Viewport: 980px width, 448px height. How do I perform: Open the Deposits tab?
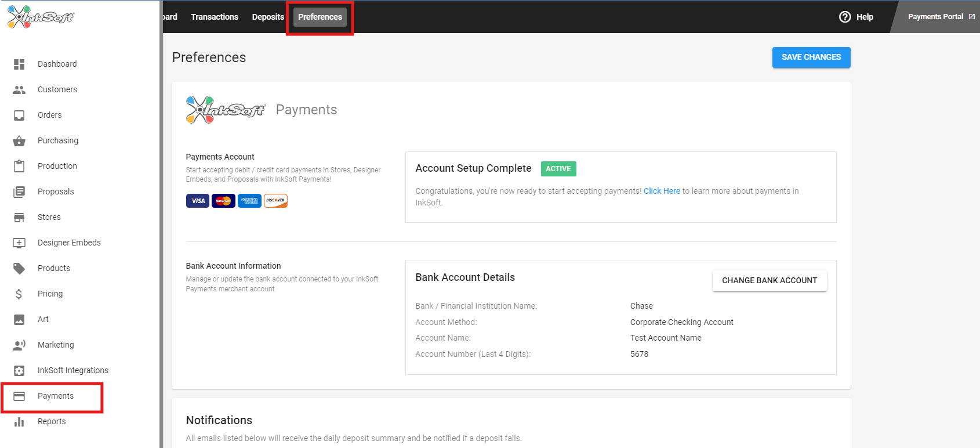[268, 17]
